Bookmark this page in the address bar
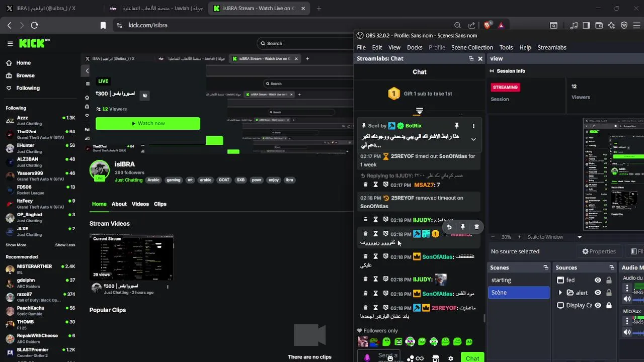Viewport: 644px width, 362px height. pos(103,25)
